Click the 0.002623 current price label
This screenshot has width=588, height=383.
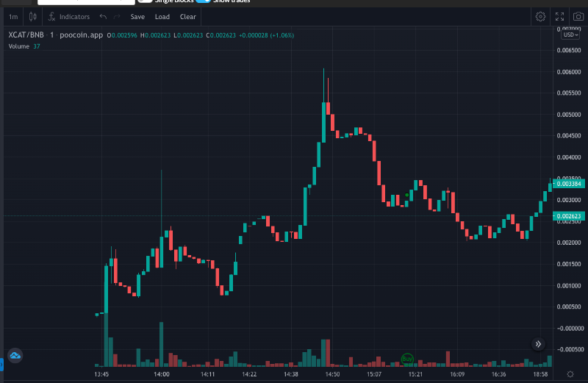click(x=569, y=216)
